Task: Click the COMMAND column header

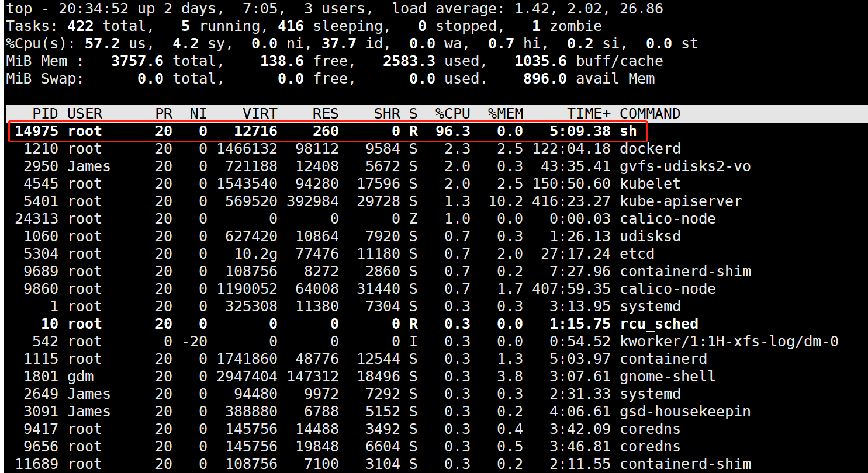Action: click(x=650, y=113)
